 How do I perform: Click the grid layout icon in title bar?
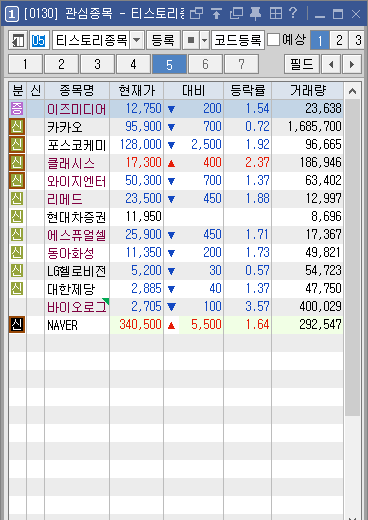(x=276, y=14)
